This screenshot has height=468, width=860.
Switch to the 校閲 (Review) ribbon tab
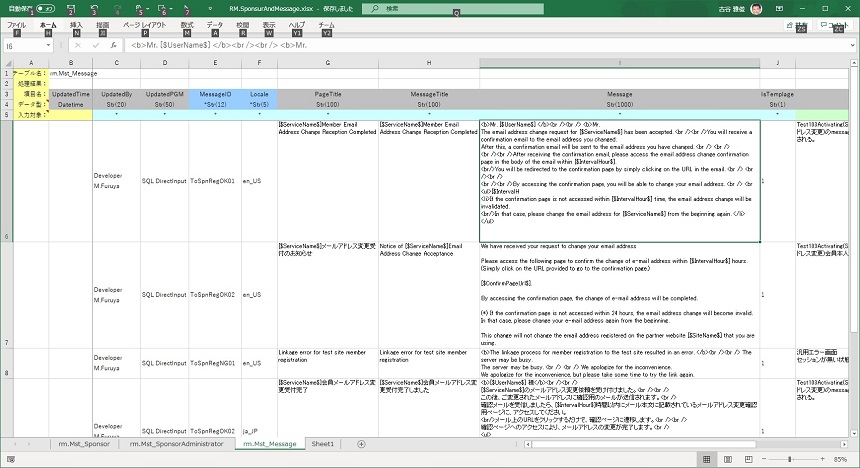pos(242,25)
